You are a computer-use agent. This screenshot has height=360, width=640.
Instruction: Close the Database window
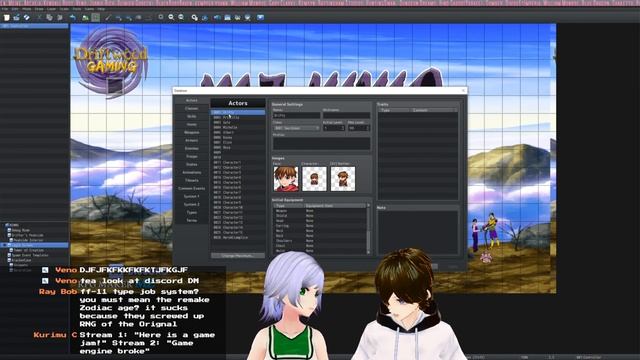463,91
